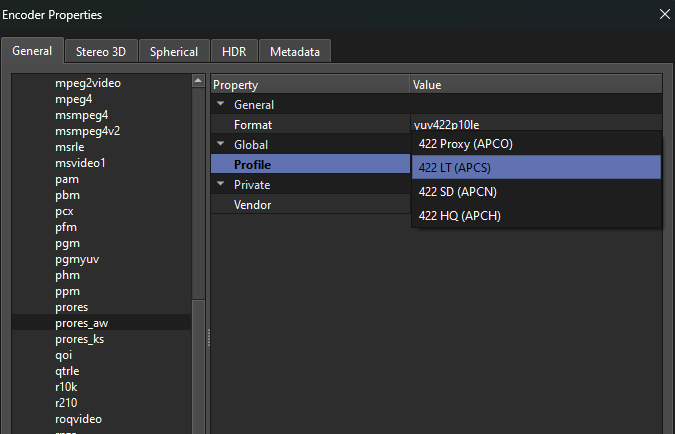675x434 pixels.
Task: Collapse the Global property group
Action: click(221, 145)
